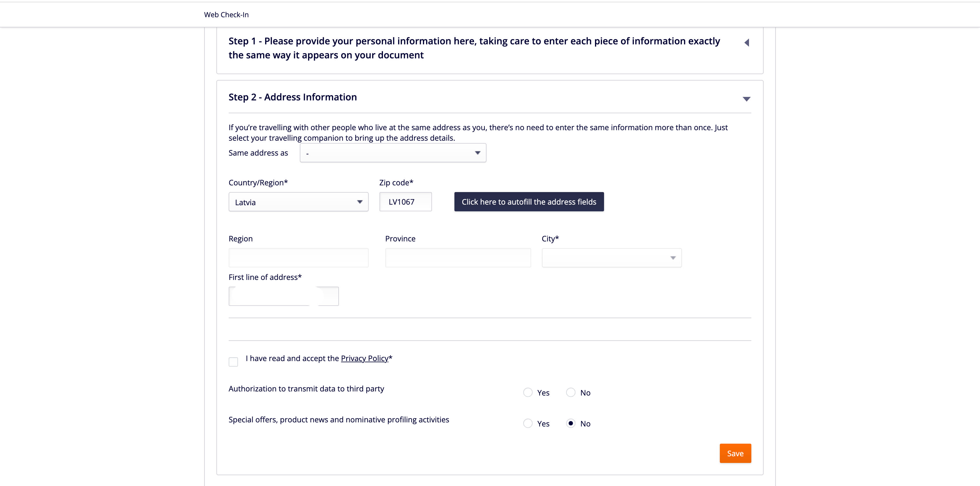This screenshot has height=486, width=980.
Task: Click into the Zip code field
Action: tap(405, 202)
